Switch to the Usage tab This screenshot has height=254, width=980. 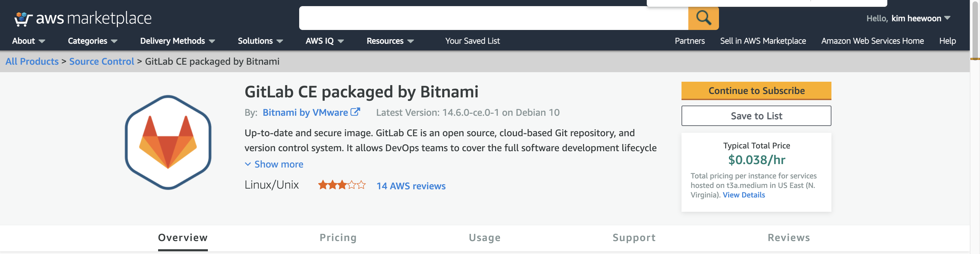(x=484, y=238)
